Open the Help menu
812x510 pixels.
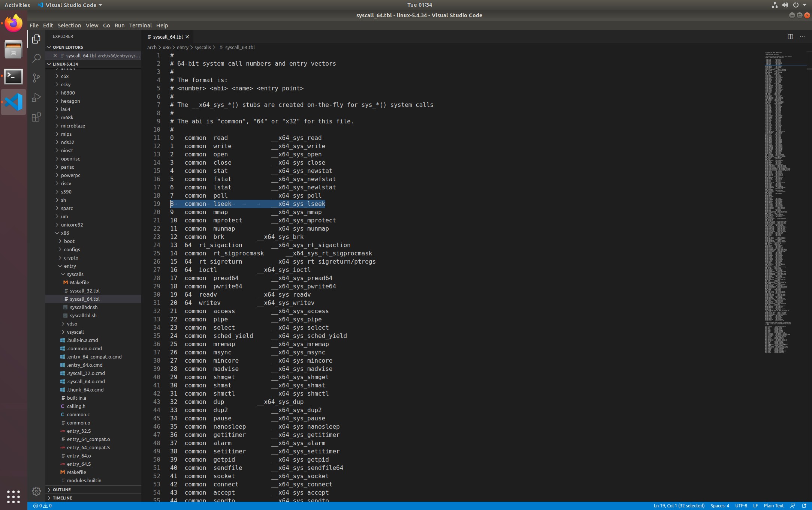click(x=162, y=25)
